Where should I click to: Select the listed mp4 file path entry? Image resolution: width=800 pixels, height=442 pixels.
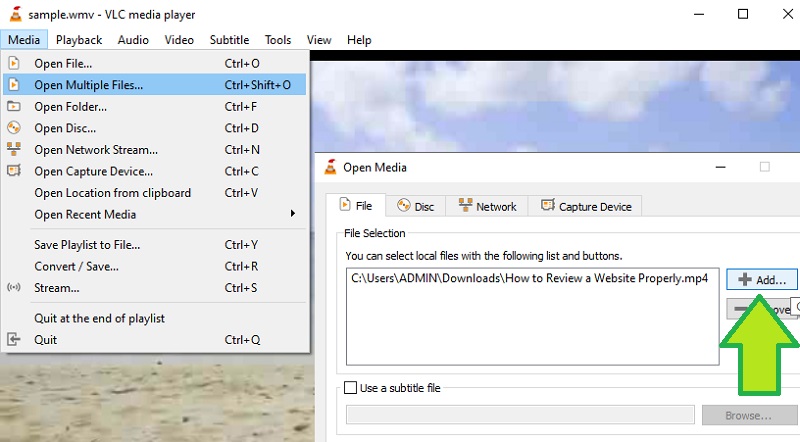[x=529, y=279]
